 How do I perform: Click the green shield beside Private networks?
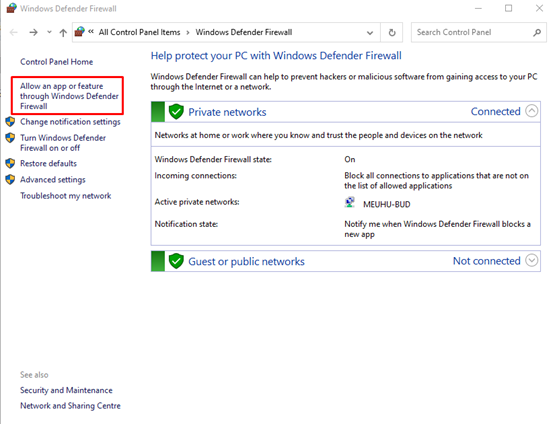[176, 112]
